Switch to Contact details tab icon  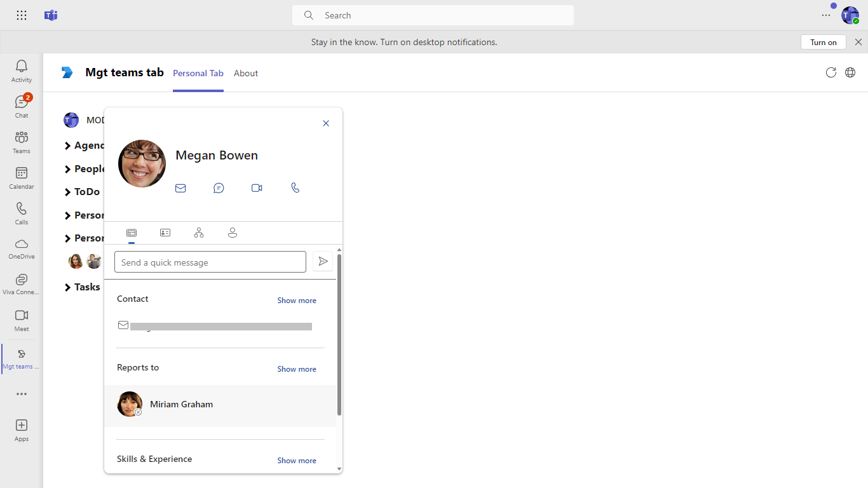click(165, 233)
